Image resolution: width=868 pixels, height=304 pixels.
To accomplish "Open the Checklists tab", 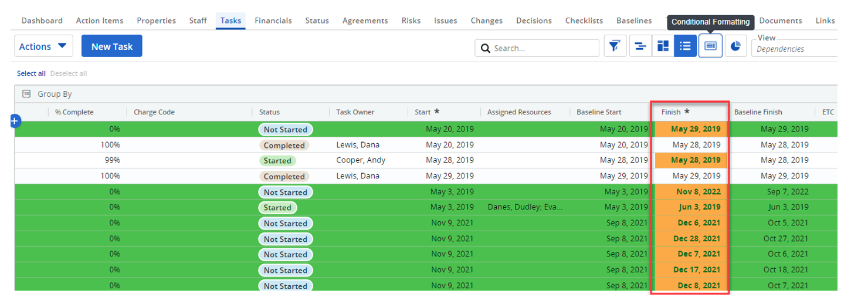I will coord(584,21).
